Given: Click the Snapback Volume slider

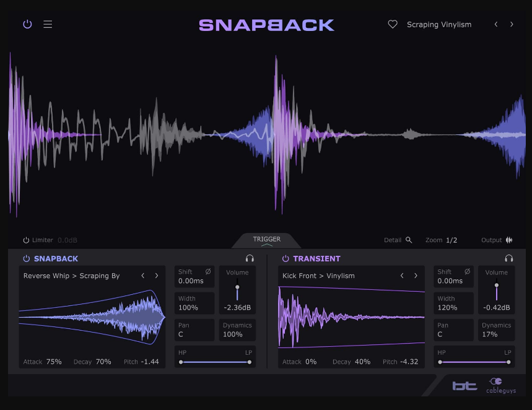Looking at the screenshot, I should (x=237, y=290).
